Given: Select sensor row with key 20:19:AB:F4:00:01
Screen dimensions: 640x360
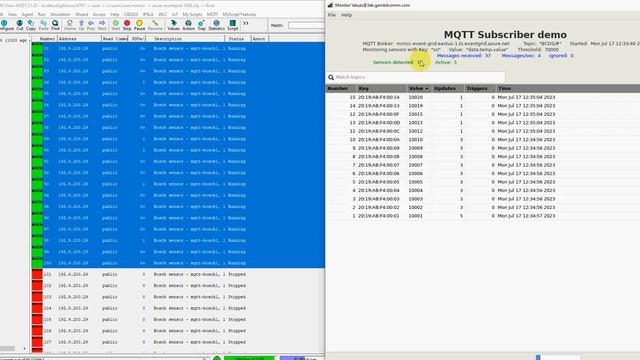Looking at the screenshot, I should tap(482, 216).
